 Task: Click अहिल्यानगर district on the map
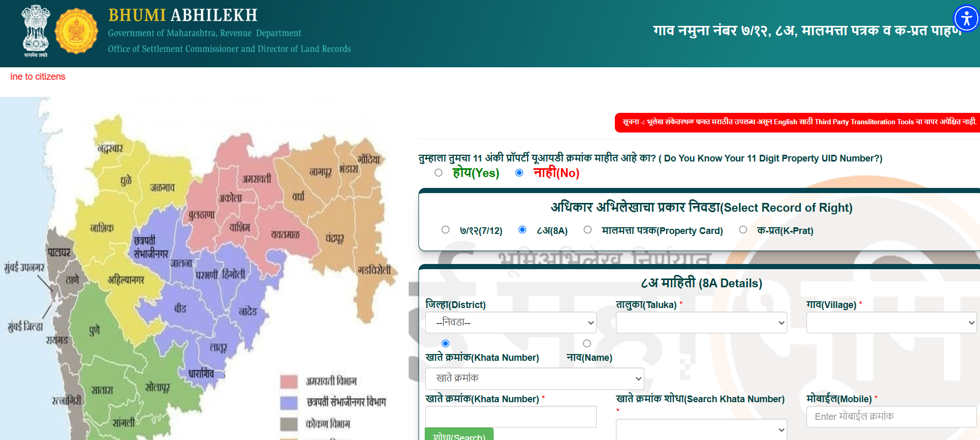point(126,280)
